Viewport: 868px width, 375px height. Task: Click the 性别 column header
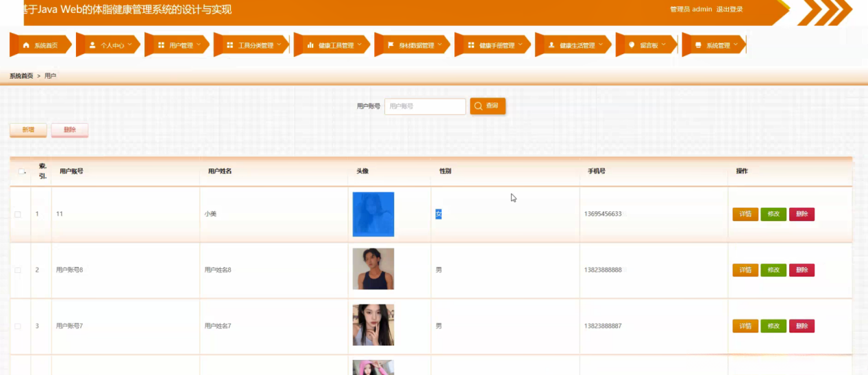tap(445, 171)
